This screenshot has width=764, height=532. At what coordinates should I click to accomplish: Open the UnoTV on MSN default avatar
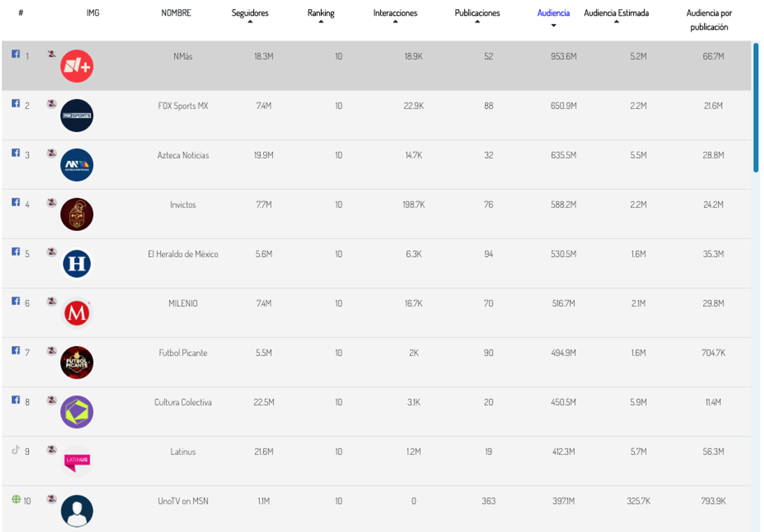click(77, 511)
